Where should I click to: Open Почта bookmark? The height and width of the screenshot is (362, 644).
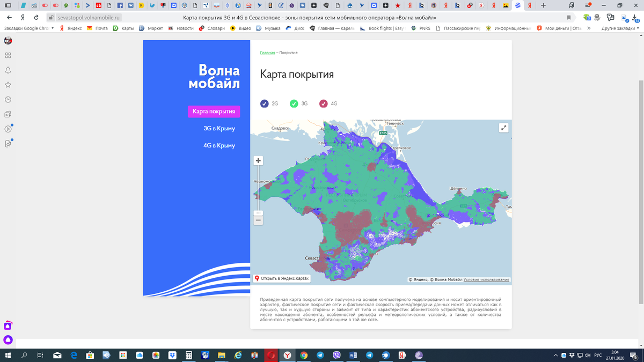click(97, 28)
